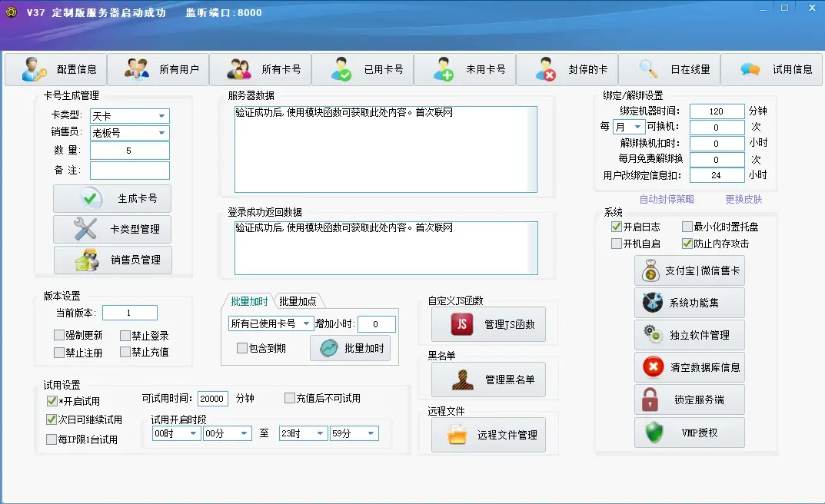825x504 pixels.
Task: Disable the 开启试用 checkbox
Action: [x=52, y=401]
